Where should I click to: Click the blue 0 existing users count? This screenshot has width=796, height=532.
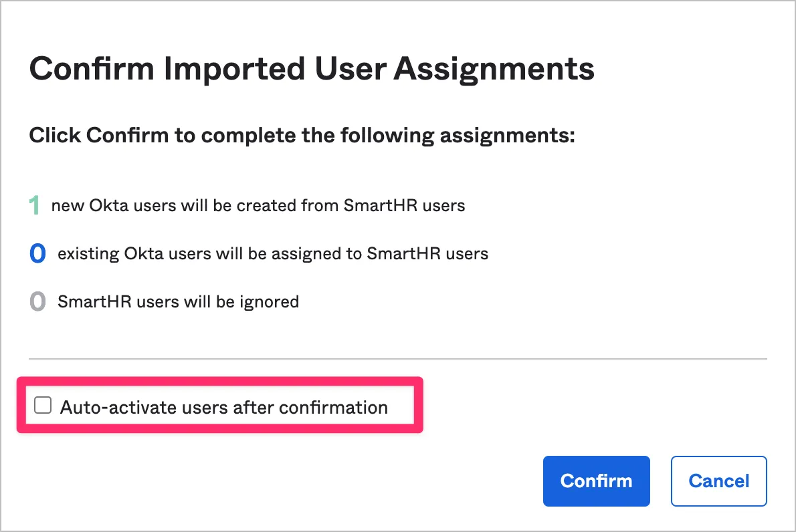[37, 254]
